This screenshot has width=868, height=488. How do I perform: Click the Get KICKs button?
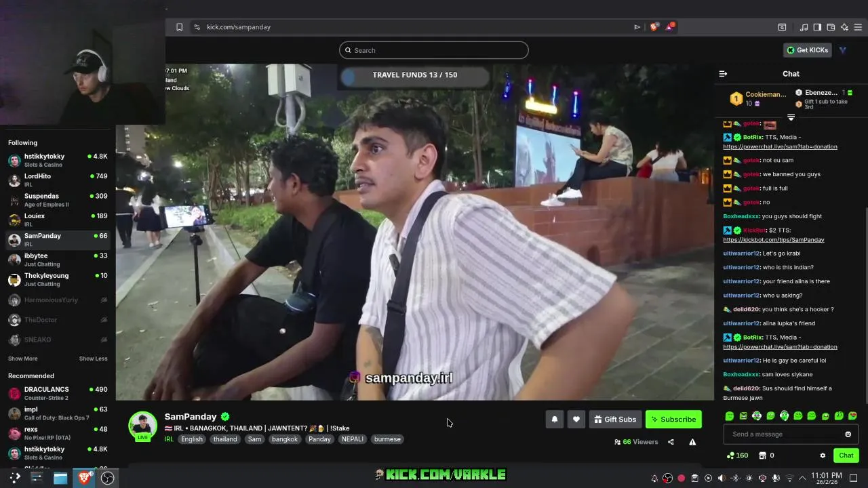click(808, 50)
